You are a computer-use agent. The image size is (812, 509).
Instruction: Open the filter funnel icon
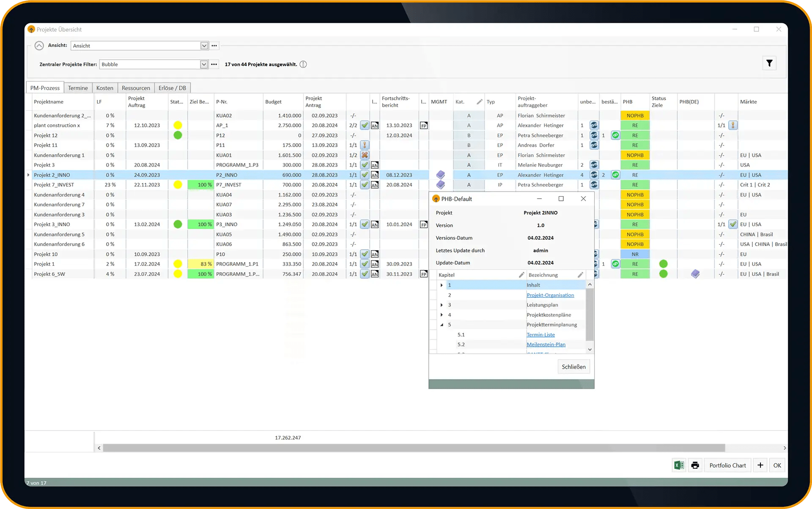point(769,63)
